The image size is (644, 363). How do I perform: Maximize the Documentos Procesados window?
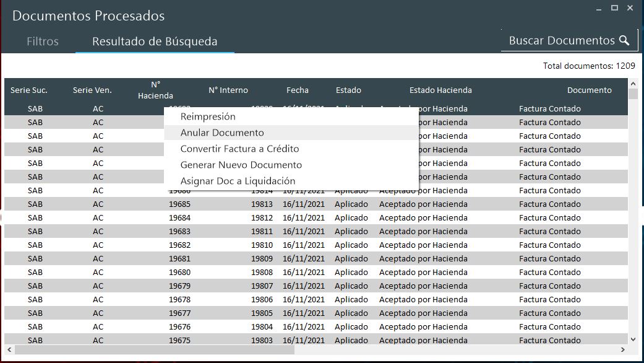coord(614,8)
